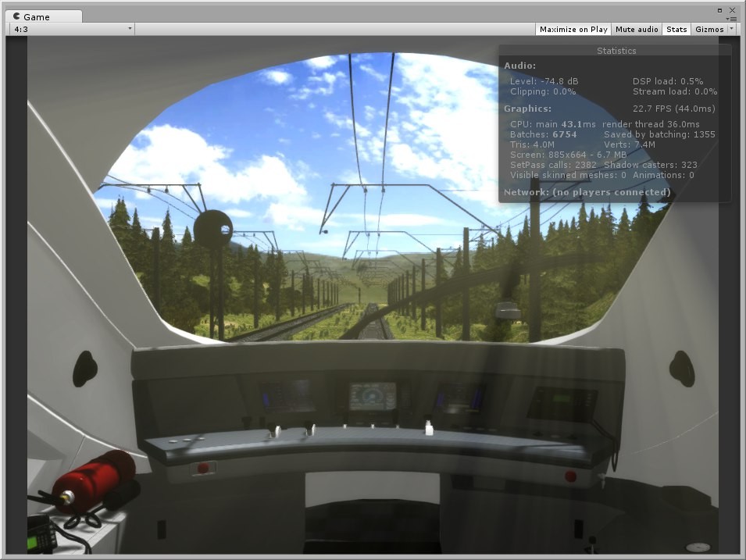Viewport: 746px width, 560px height.
Task: Click the Statistics overlay title
Action: tap(616, 51)
